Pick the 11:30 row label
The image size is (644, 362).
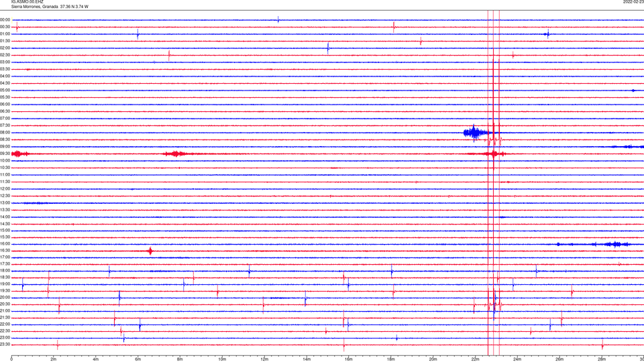[x=5, y=182]
